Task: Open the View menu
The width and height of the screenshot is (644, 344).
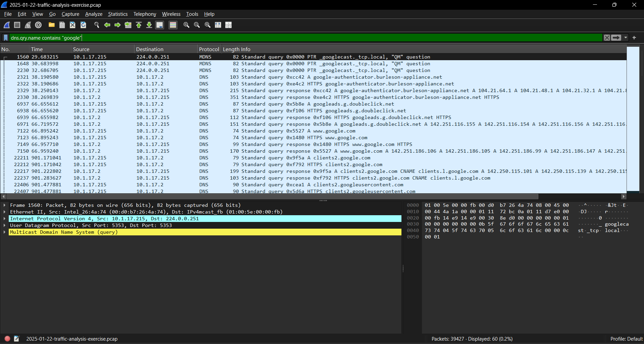Action: (38, 14)
